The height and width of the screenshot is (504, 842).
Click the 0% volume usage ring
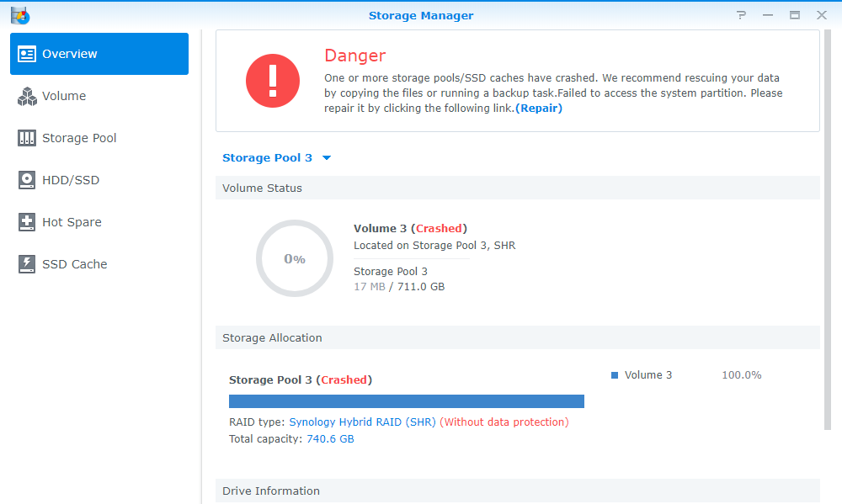[294, 258]
